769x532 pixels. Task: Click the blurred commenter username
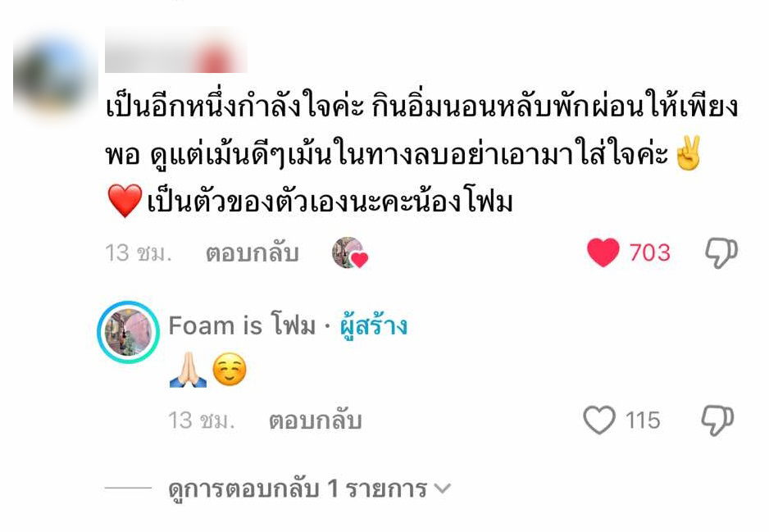pyautogui.click(x=176, y=50)
